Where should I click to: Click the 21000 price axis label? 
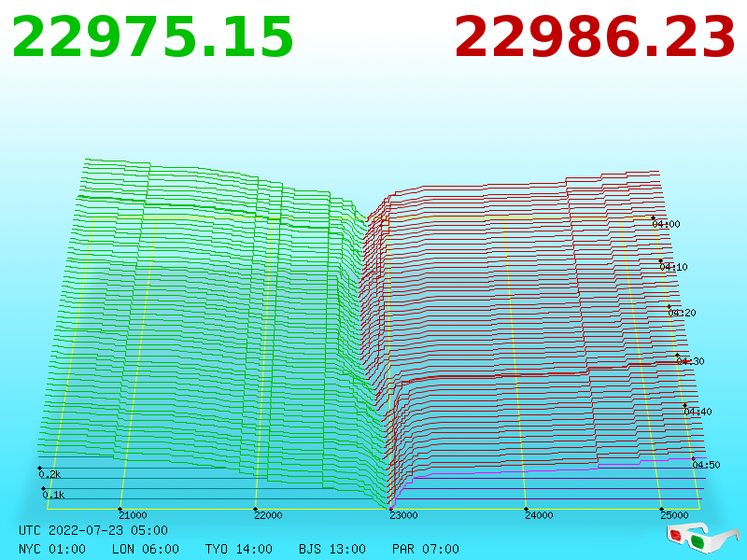point(133,515)
